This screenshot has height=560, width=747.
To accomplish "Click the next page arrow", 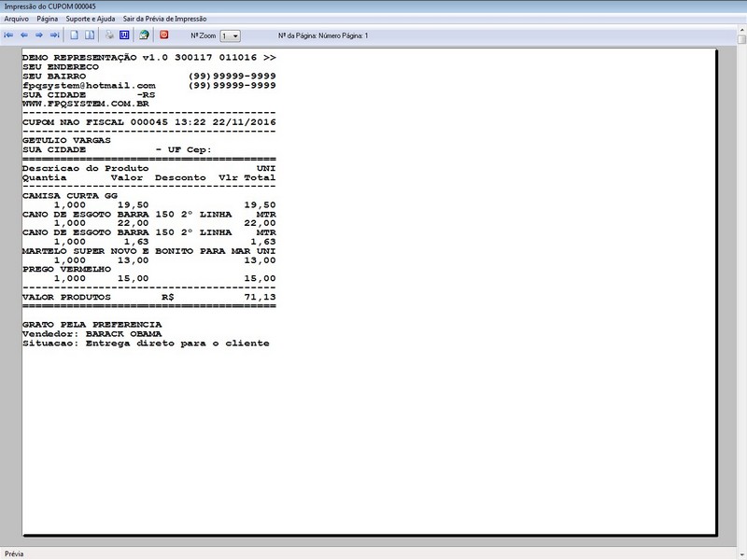I will (39, 35).
